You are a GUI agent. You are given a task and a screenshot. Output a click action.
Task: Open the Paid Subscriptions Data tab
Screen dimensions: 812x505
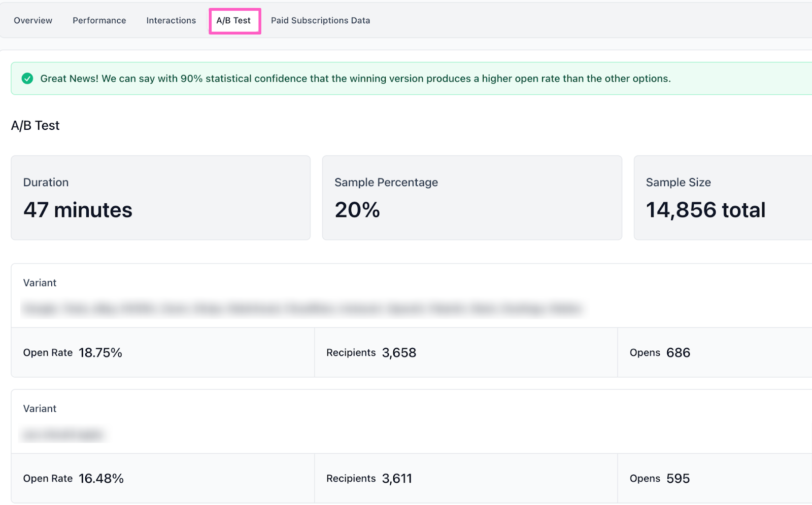(x=320, y=21)
